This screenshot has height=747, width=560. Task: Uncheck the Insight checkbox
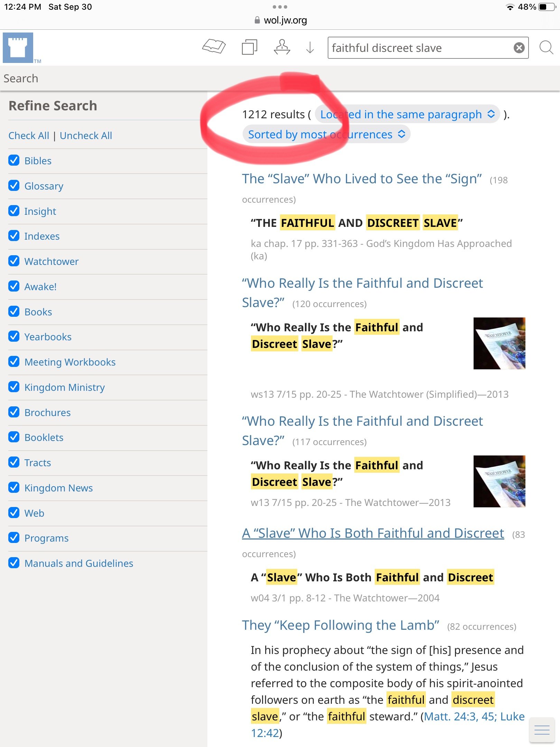[14, 211]
